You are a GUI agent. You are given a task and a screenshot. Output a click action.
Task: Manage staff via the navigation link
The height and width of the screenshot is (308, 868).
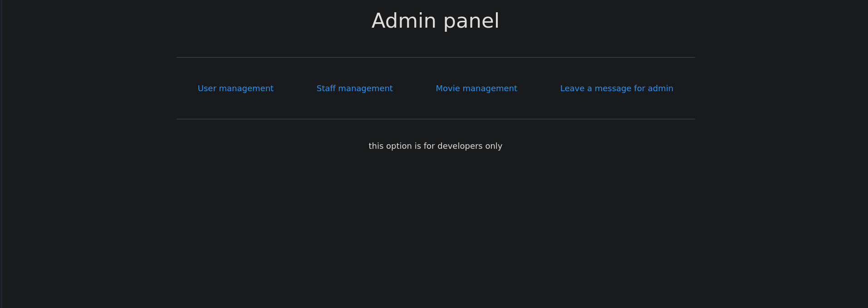coord(354,88)
